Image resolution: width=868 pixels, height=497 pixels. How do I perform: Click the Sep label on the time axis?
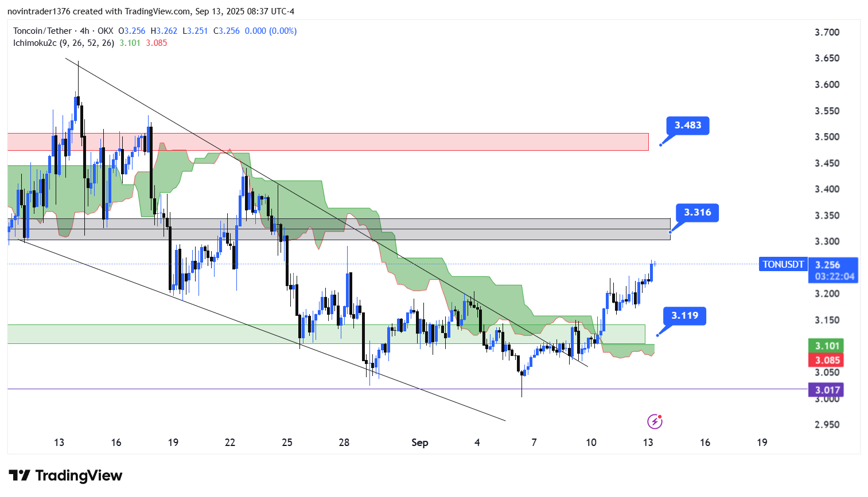tap(419, 443)
